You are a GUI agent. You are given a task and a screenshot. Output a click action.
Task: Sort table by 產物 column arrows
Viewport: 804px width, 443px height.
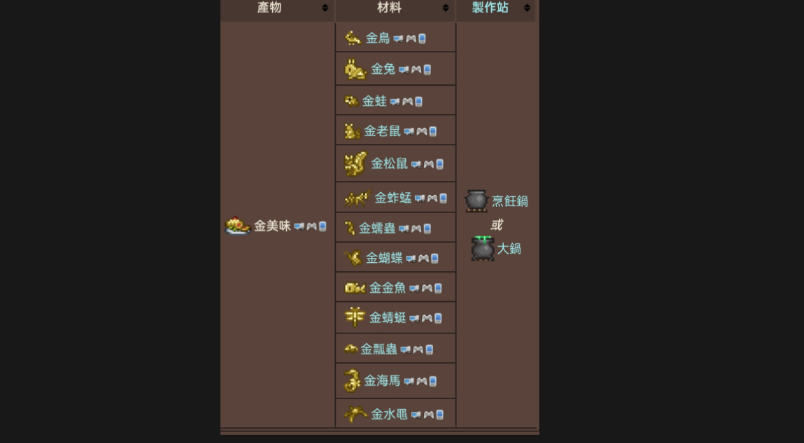point(325,8)
